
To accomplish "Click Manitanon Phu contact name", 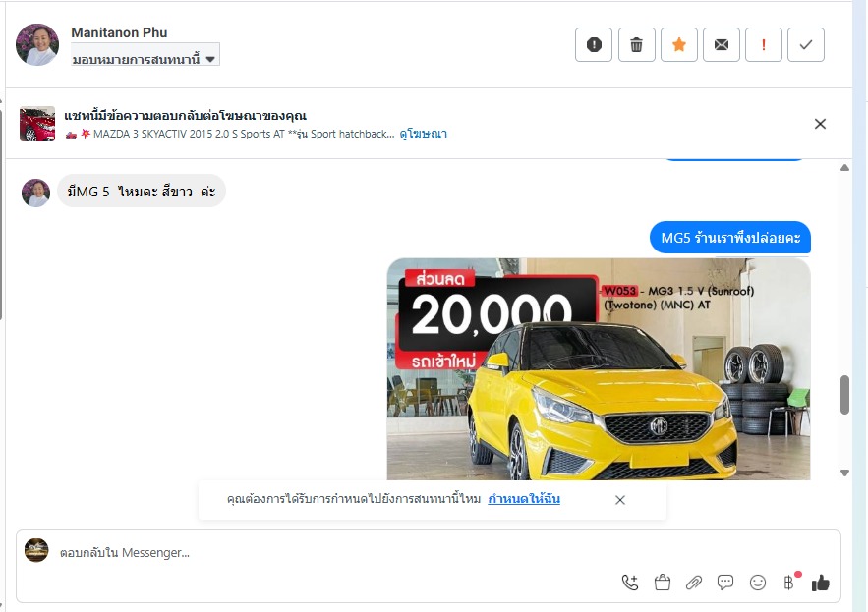I will tap(119, 32).
